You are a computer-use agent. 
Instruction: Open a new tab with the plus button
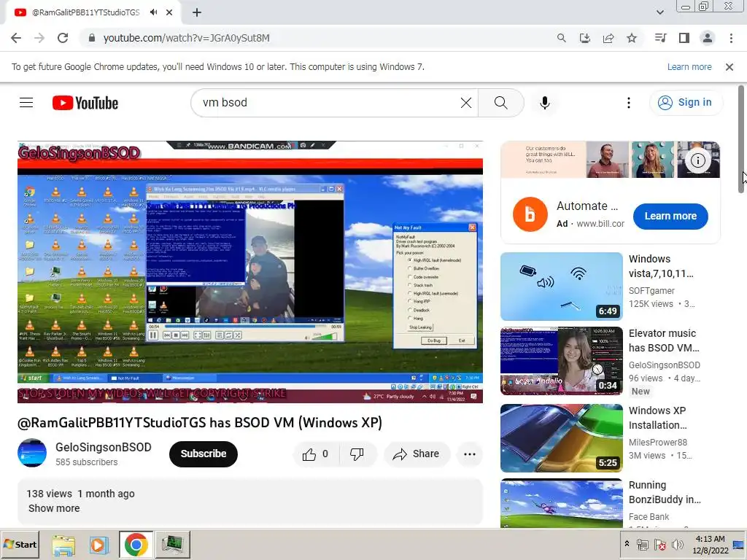coord(197,12)
